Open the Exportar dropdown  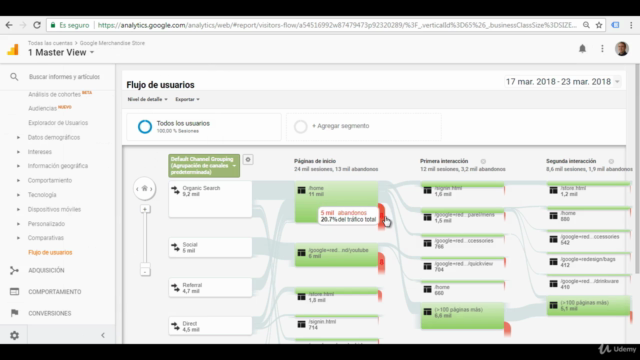pyautogui.click(x=187, y=99)
